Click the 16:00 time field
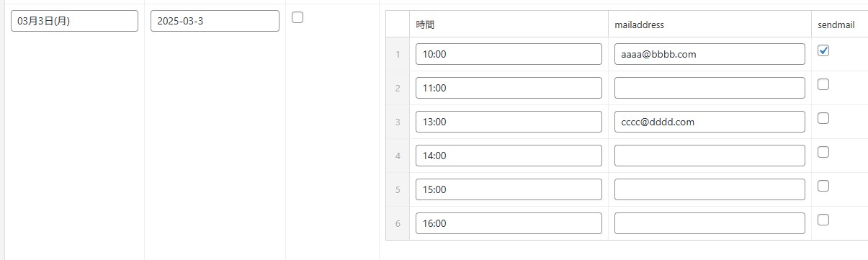The width and height of the screenshot is (868, 260). [x=509, y=223]
